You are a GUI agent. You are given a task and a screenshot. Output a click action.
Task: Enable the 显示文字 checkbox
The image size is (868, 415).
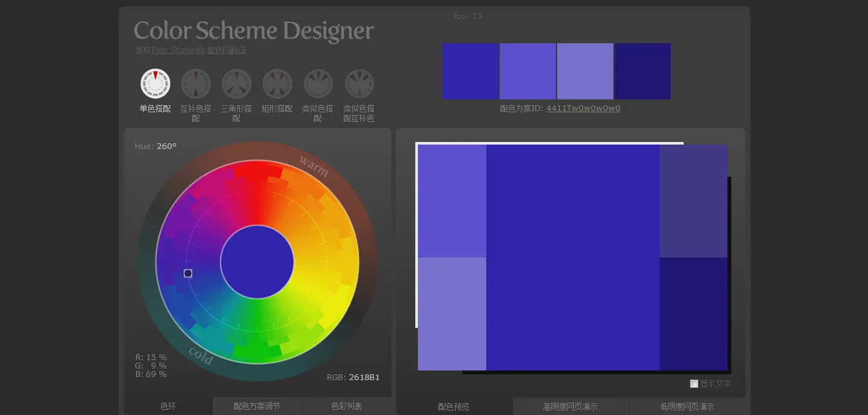pos(694,384)
